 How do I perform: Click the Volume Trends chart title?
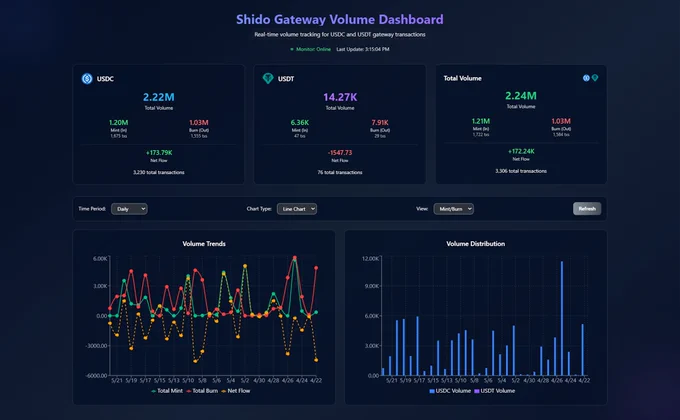[x=204, y=244]
